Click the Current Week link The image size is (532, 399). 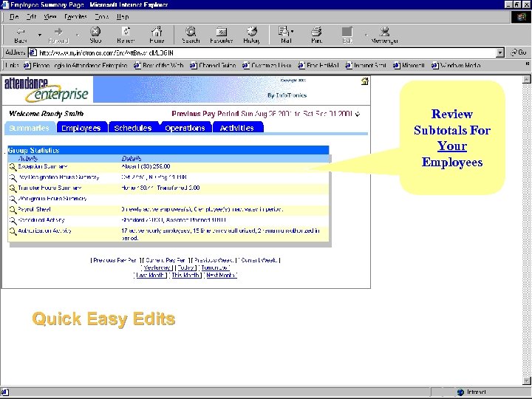pyautogui.click(x=259, y=261)
